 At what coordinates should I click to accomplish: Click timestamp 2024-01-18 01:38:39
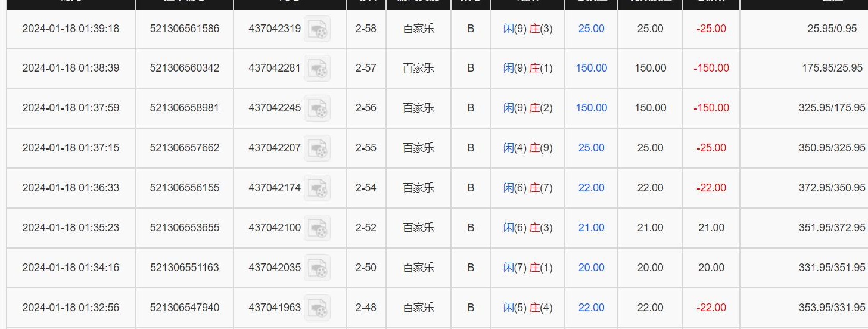pyautogui.click(x=71, y=68)
